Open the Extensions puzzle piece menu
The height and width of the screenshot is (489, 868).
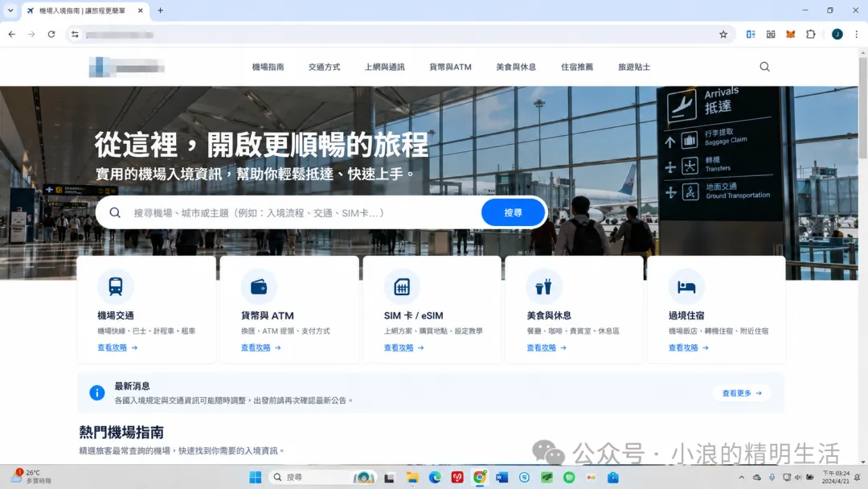click(810, 35)
